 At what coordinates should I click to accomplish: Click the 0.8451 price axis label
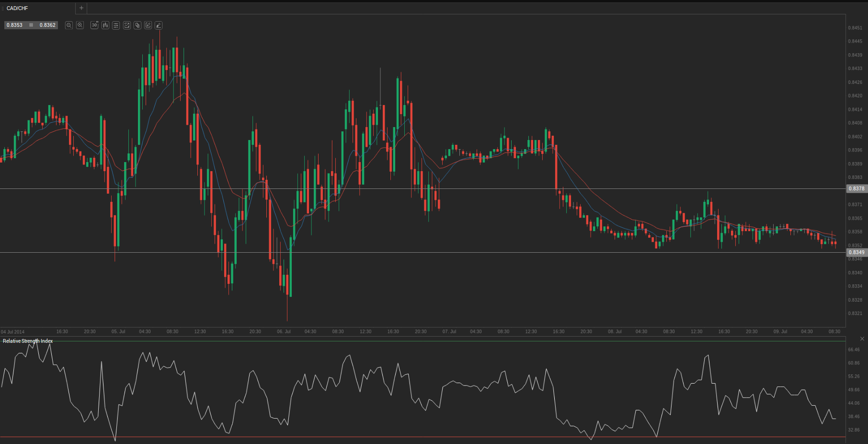pos(855,28)
